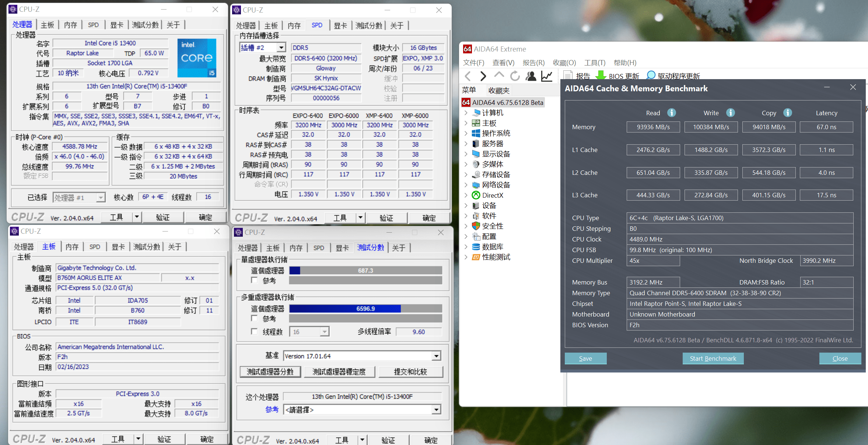Select the 安全性 tree item
Viewport: 868px width, 445px height.
pyautogui.click(x=492, y=226)
